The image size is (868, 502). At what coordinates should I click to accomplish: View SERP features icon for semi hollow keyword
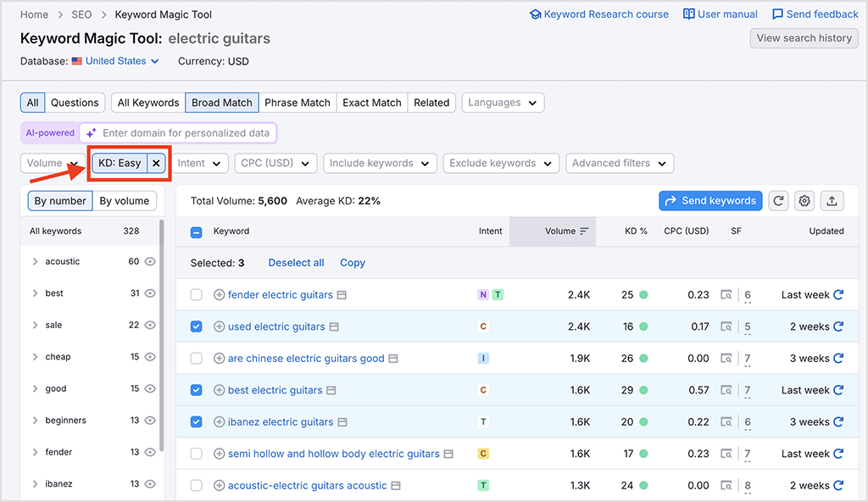click(x=726, y=454)
